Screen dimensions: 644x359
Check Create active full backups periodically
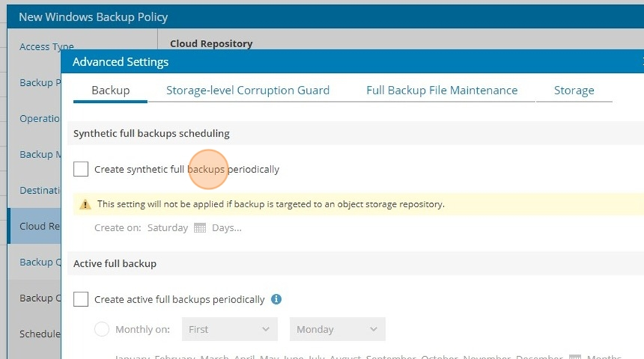(x=81, y=299)
